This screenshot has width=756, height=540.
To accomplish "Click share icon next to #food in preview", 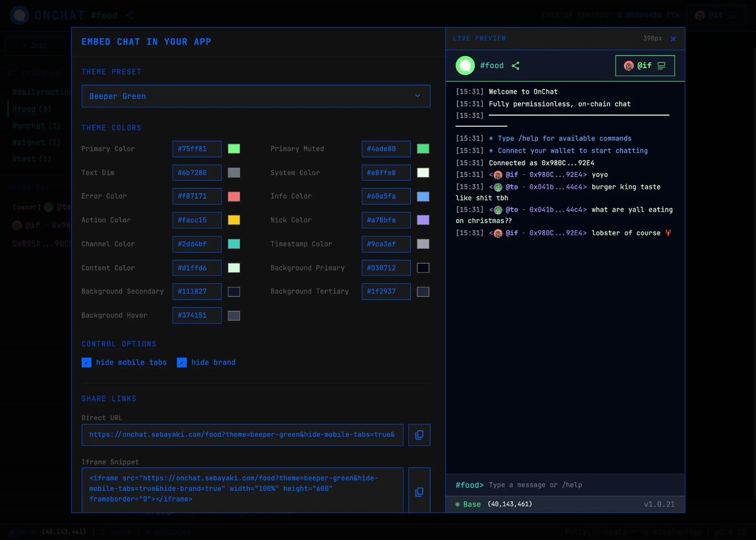I will pos(515,66).
